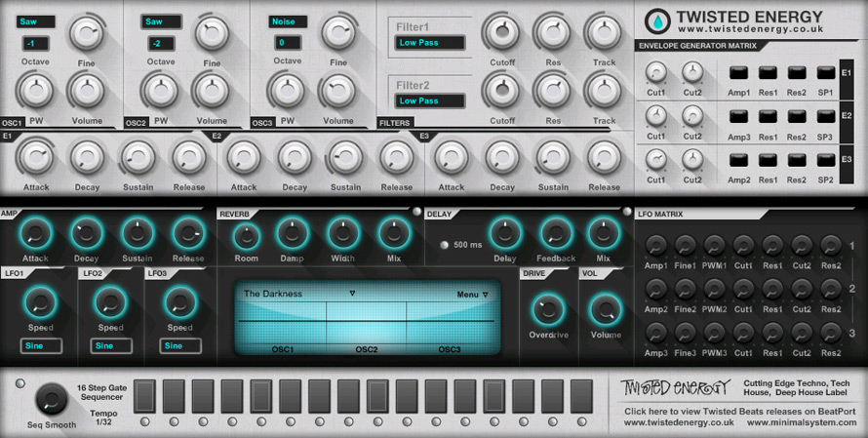The width and height of the screenshot is (868, 438).
Task: Toggle the Amp1 button in envelope row E1
Action: [x=738, y=73]
